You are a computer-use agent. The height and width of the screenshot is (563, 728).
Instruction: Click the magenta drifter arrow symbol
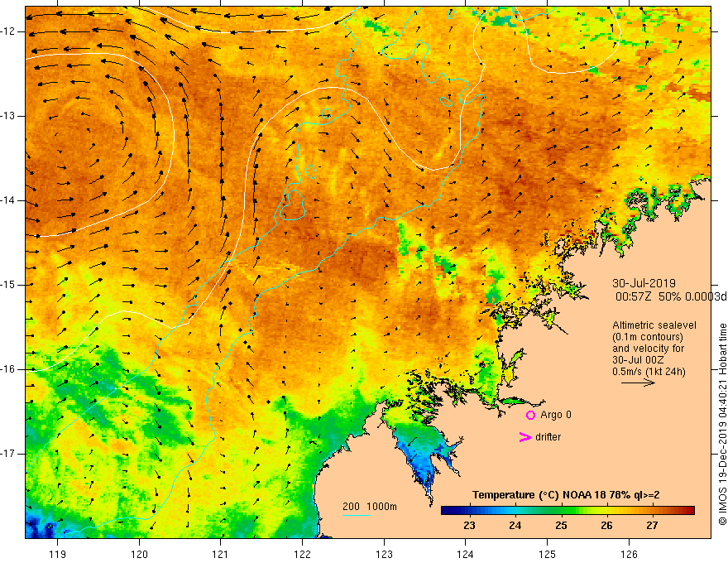pos(524,437)
